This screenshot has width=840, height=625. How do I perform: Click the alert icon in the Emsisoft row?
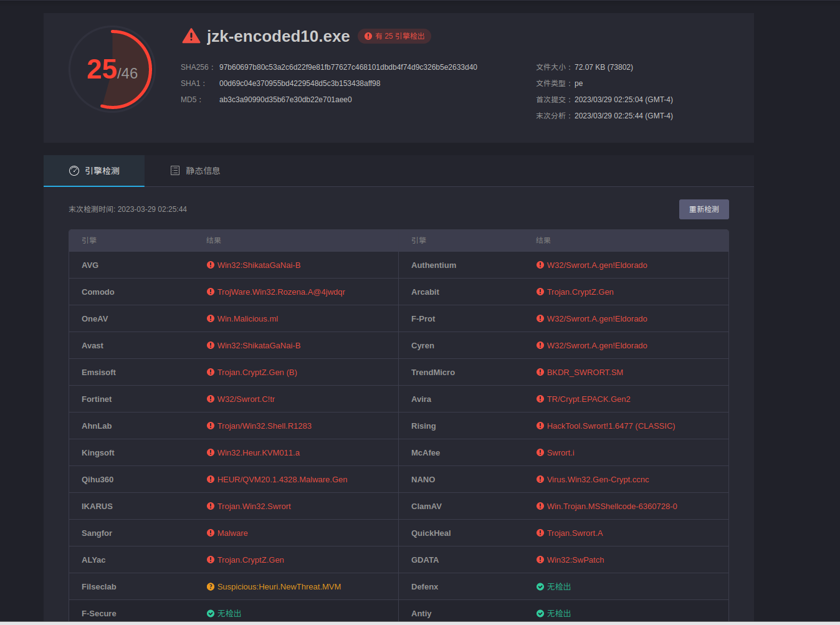coord(211,372)
